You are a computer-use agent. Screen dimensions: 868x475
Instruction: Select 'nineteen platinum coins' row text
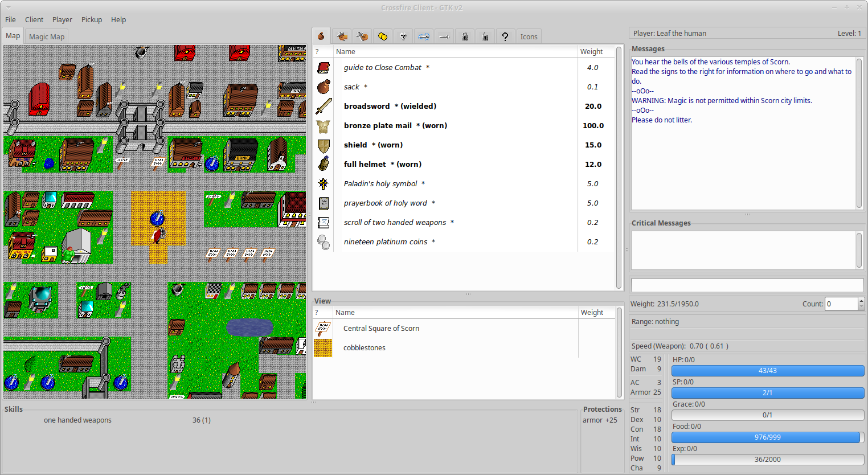[x=386, y=241]
